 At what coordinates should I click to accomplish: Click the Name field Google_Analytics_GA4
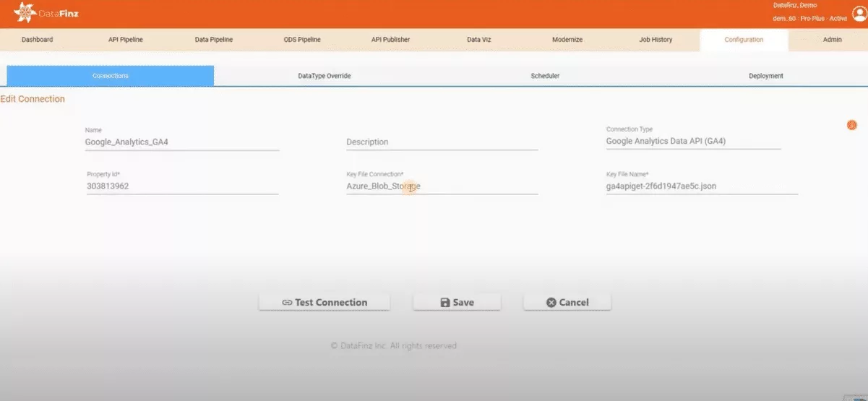[x=182, y=142]
